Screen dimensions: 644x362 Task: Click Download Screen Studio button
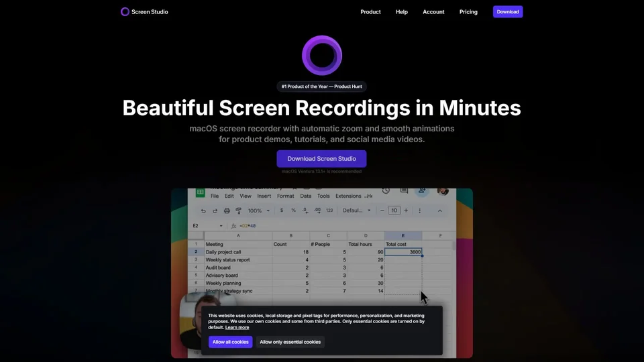pyautogui.click(x=321, y=159)
